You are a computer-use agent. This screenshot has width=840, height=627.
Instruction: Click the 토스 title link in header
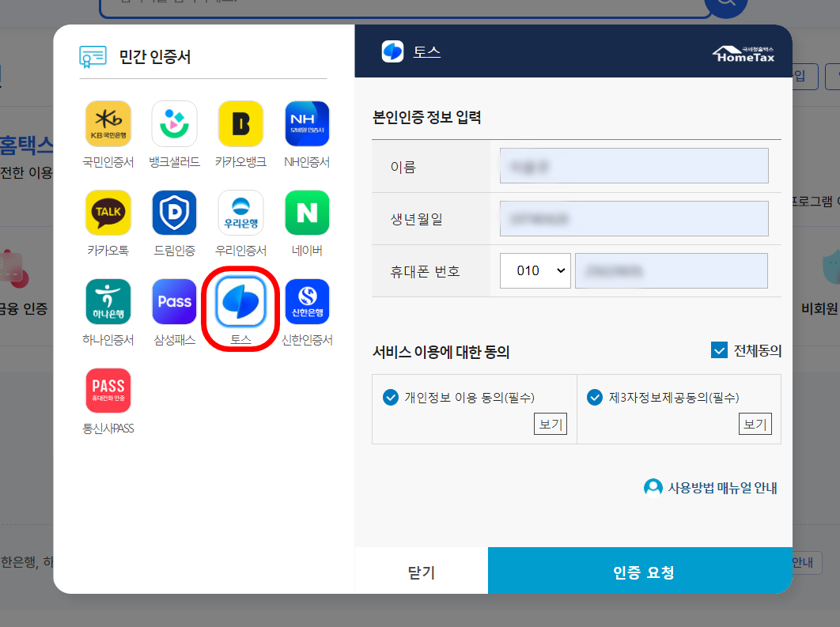click(426, 52)
